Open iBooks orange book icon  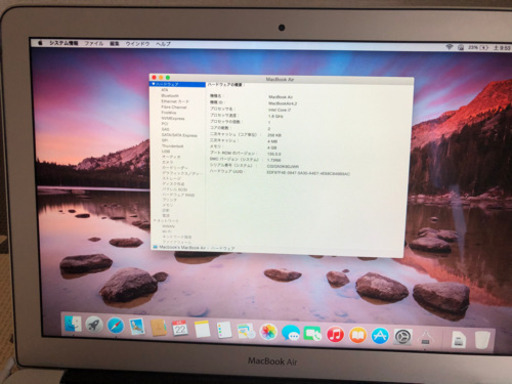[x=357, y=336]
